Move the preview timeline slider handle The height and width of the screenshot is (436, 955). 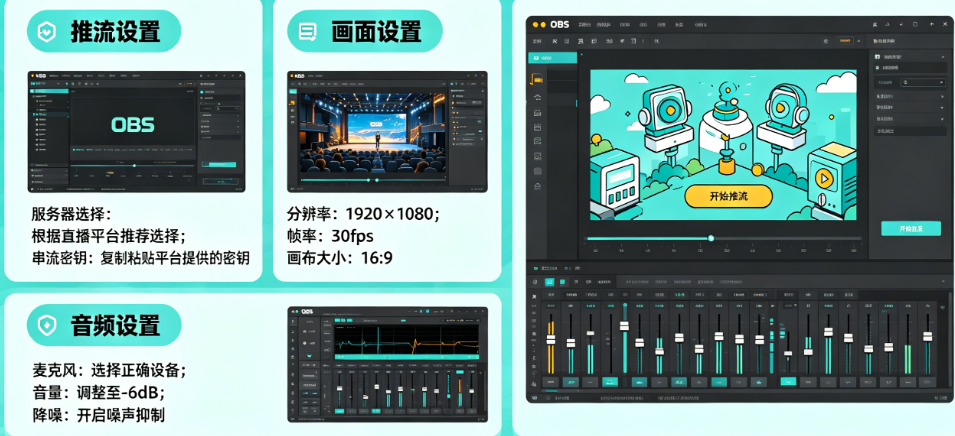click(711, 238)
